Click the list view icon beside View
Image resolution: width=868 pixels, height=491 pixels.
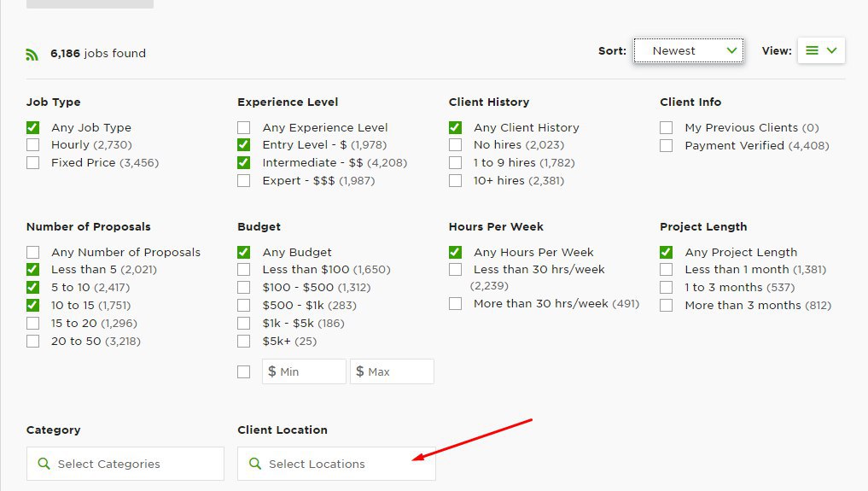pyautogui.click(x=812, y=50)
